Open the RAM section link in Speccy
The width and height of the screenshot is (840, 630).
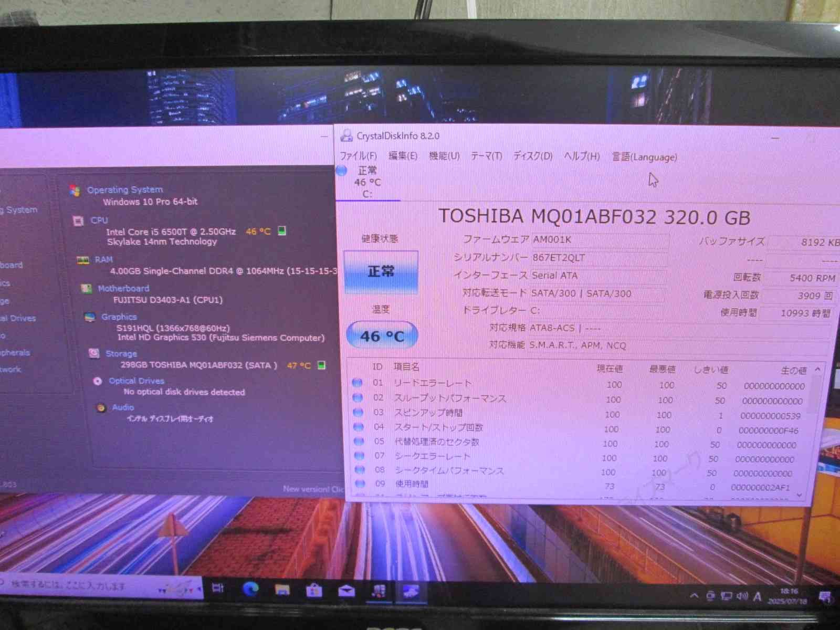click(x=104, y=259)
